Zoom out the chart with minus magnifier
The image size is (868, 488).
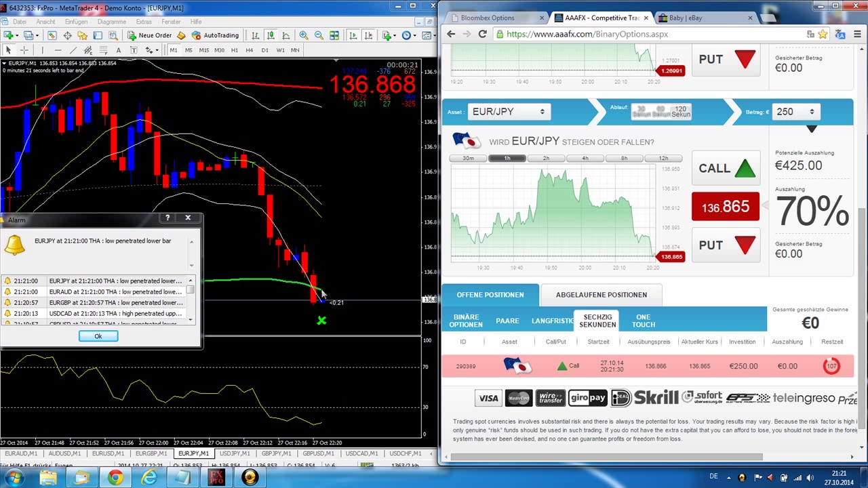[318, 35]
